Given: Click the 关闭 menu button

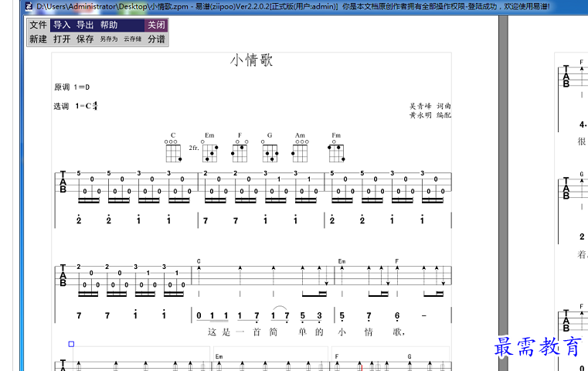Looking at the screenshot, I should [156, 26].
